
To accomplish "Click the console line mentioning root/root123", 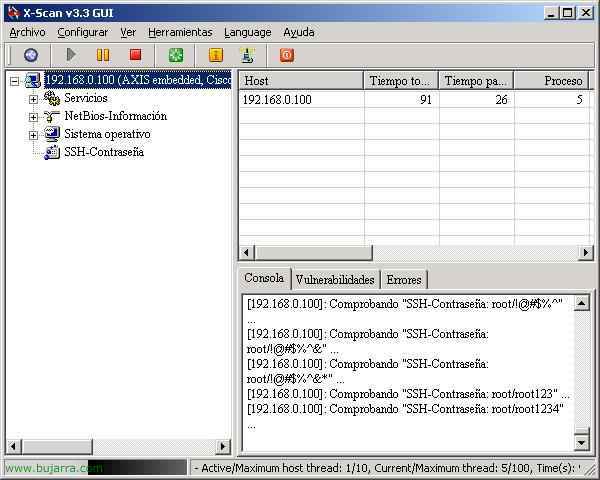I will [408, 394].
